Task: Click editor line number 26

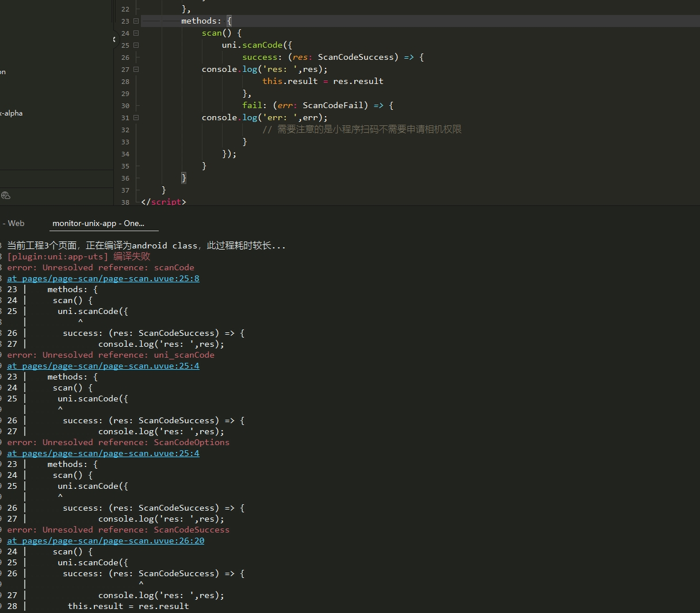Action: coord(125,58)
